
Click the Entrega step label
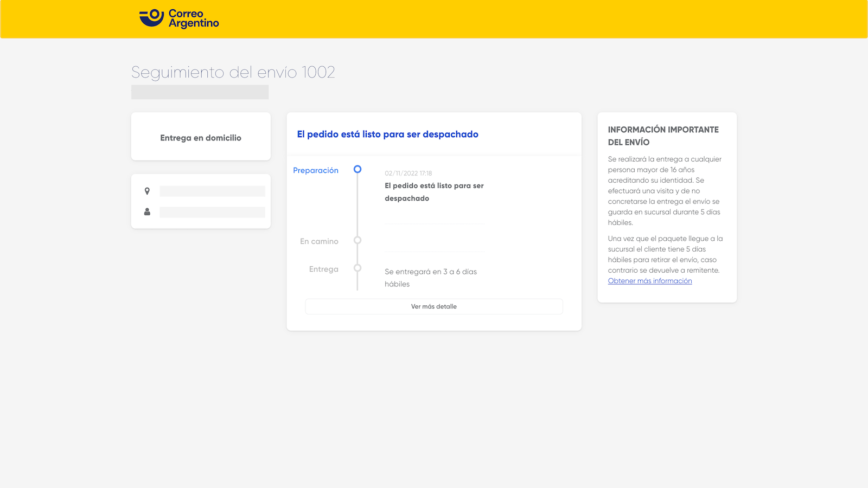coord(324,269)
